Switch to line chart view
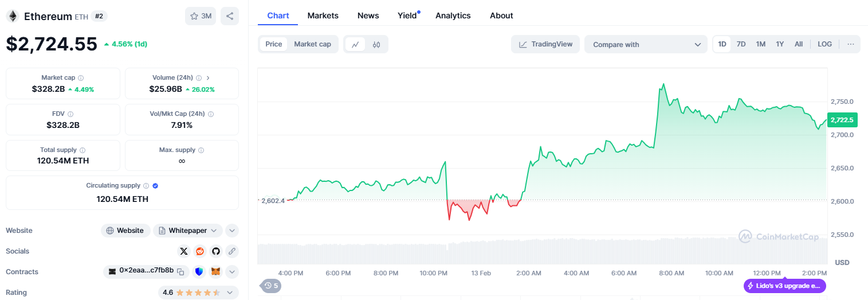868x300 pixels. 355,44
